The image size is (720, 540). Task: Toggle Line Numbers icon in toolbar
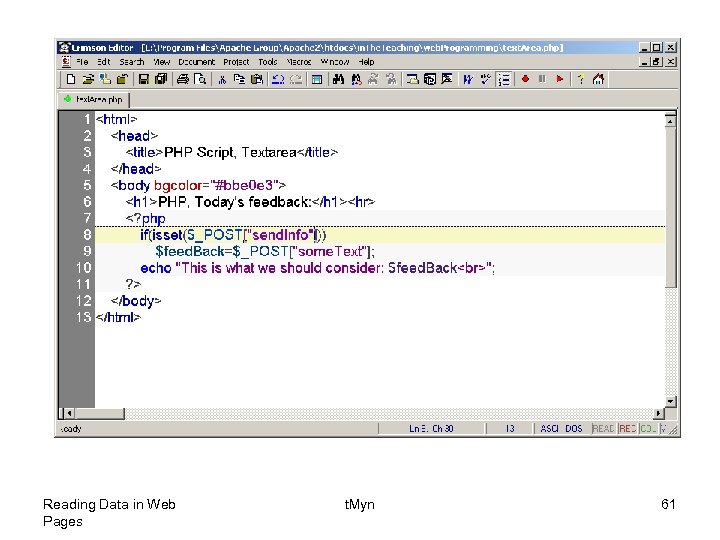(504, 79)
